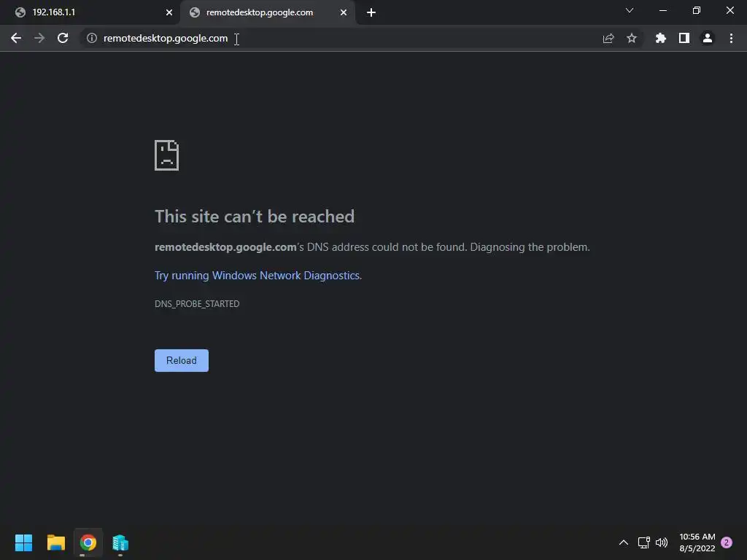Viewport: 747px width, 560px height.
Task: Click the DNS_PROBE_STARTED error code text
Action: (x=197, y=304)
